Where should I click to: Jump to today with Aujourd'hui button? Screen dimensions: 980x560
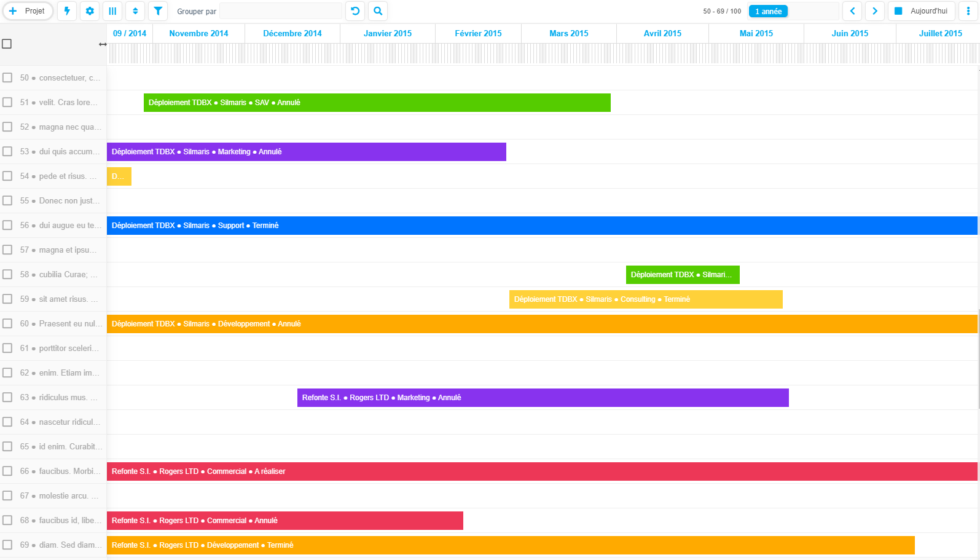[921, 11]
